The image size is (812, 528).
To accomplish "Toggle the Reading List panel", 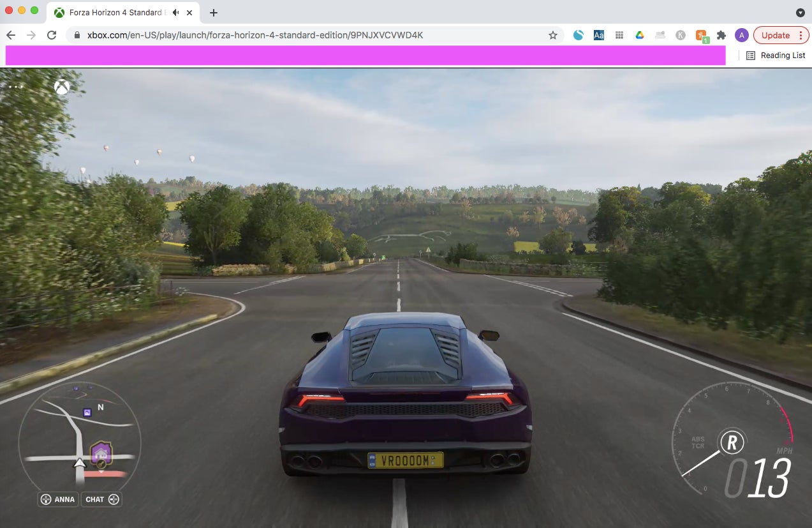I will tap(775, 56).
